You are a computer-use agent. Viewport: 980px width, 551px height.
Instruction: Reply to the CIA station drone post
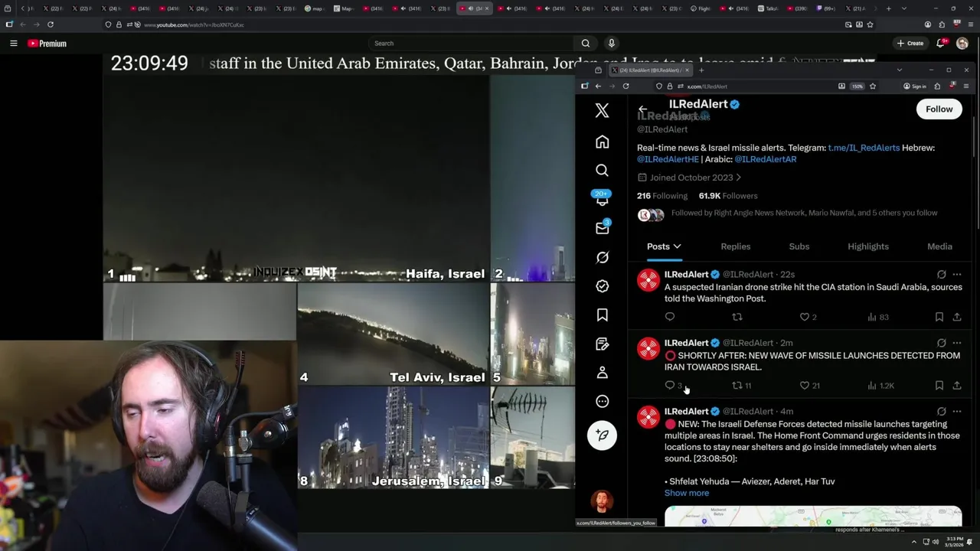[x=670, y=317]
